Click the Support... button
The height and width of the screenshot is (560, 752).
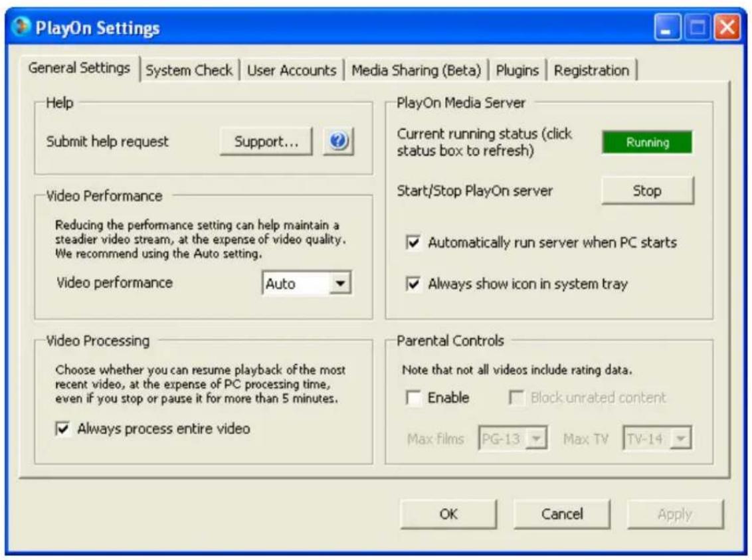tap(266, 141)
